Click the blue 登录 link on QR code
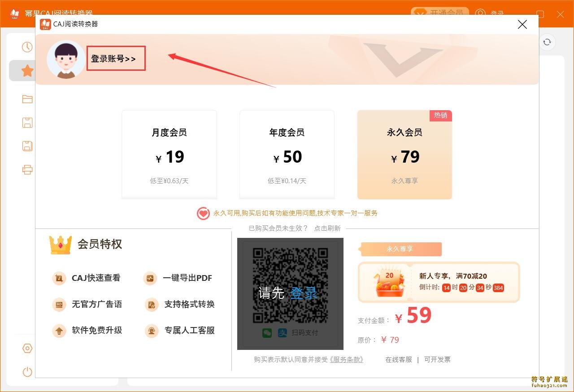The height and width of the screenshot is (392, 574). 304,293
